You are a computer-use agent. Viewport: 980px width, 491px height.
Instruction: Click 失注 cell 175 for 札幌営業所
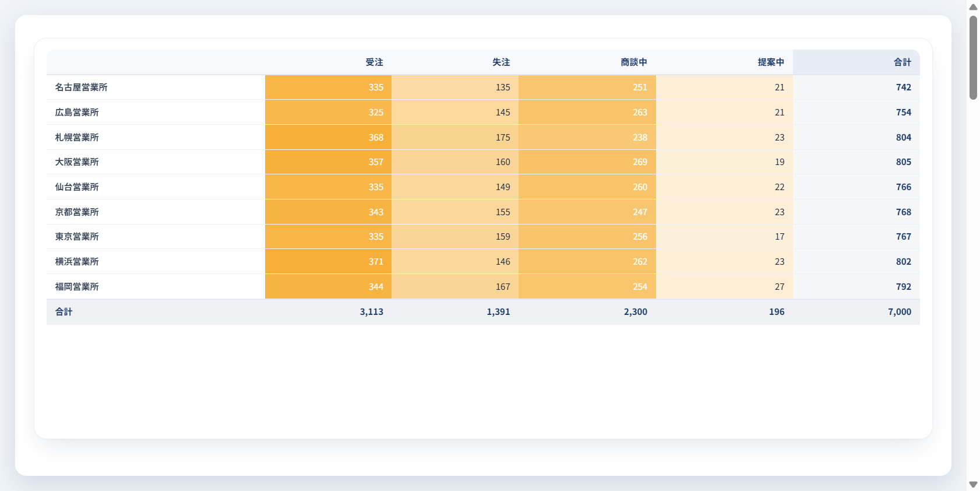[x=455, y=138]
